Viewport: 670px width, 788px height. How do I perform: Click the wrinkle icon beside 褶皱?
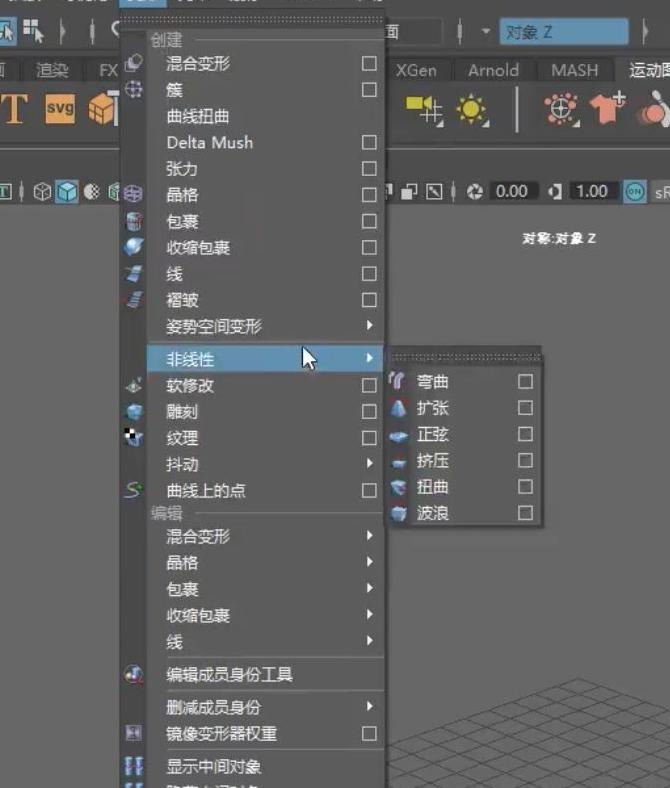(134, 300)
